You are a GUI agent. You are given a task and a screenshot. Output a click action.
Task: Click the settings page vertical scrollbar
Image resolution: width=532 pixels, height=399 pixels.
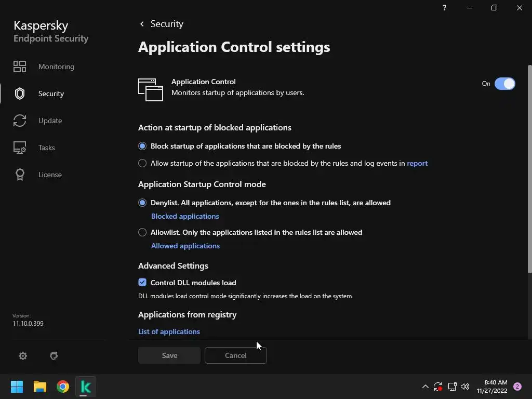pos(529,169)
